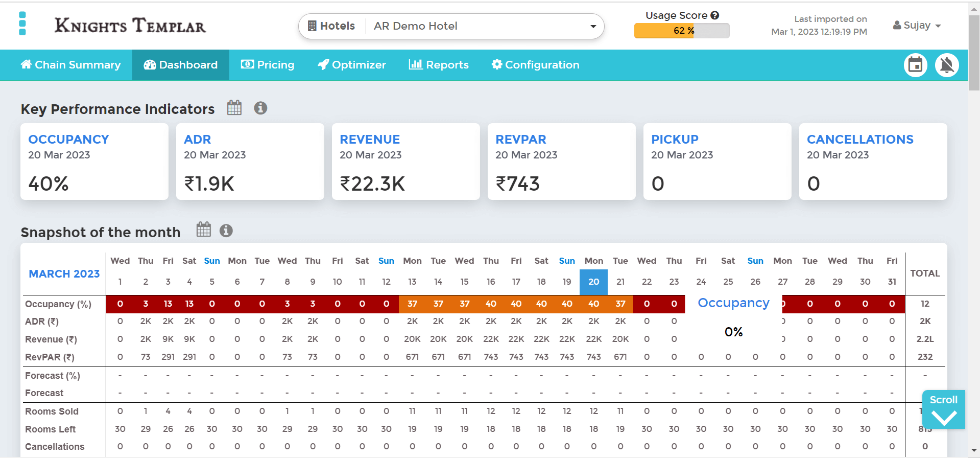The width and height of the screenshot is (980, 458).
Task: Open the Key Performance Indicators calendar icon
Action: pyautogui.click(x=234, y=108)
